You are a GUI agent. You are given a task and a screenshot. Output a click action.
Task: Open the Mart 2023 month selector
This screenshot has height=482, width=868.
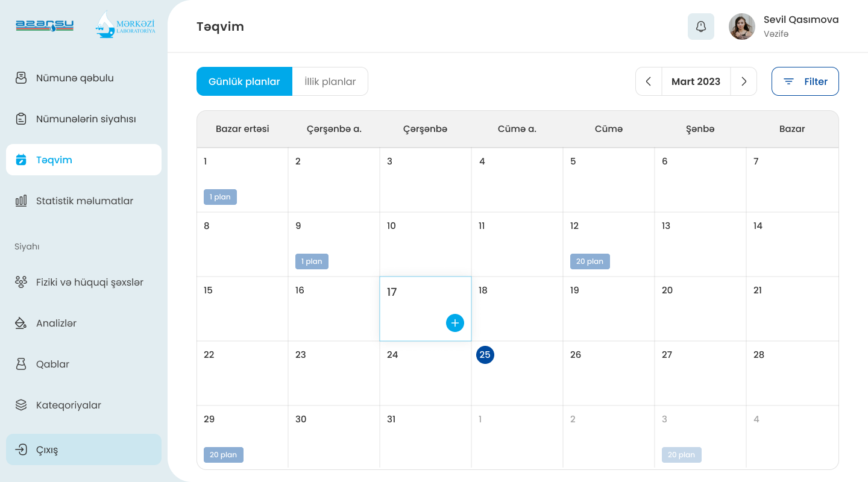696,81
